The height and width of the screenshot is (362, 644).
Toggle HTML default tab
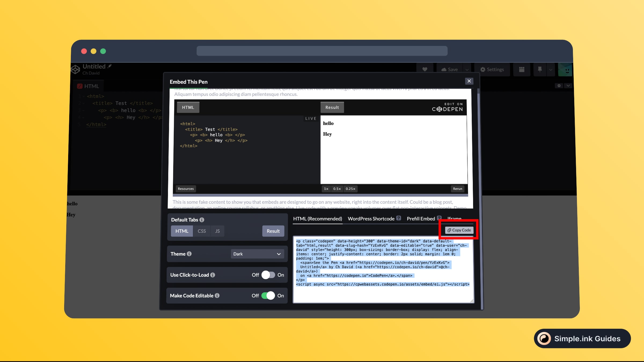(182, 231)
